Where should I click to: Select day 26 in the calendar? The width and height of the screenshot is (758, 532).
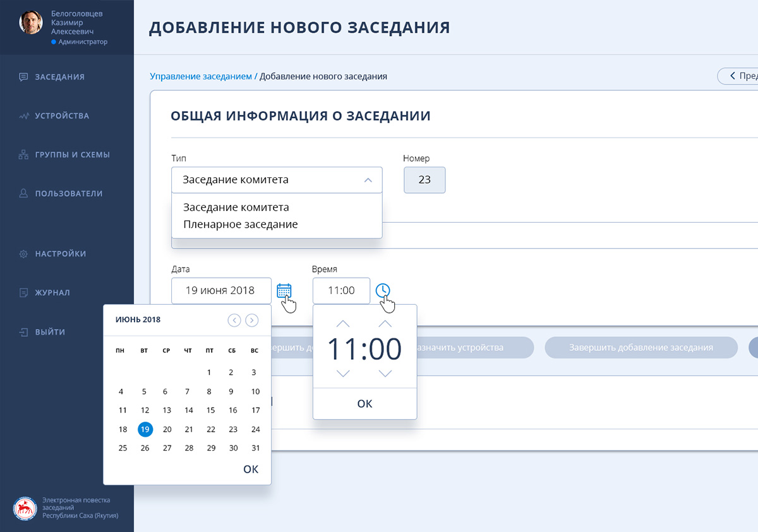pos(145,448)
